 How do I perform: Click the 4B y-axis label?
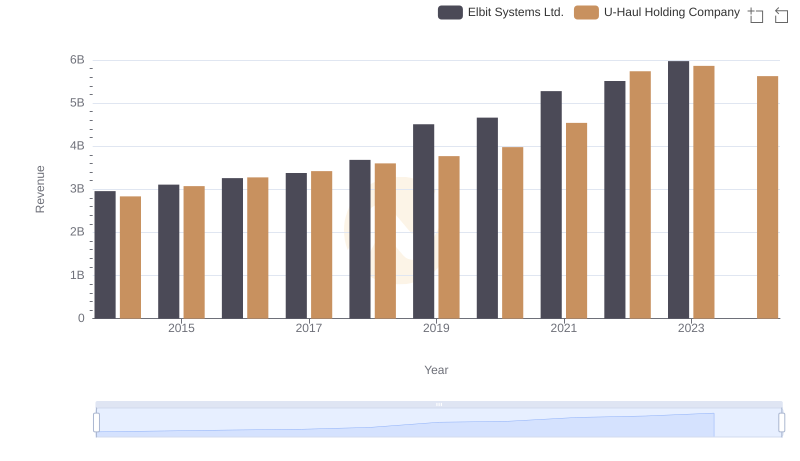tap(77, 146)
